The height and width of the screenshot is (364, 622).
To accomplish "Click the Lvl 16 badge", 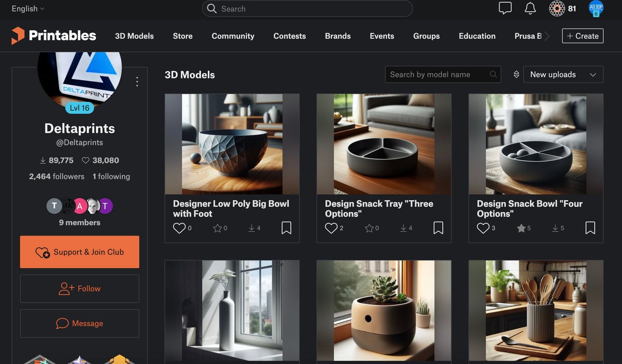I will coord(79,108).
